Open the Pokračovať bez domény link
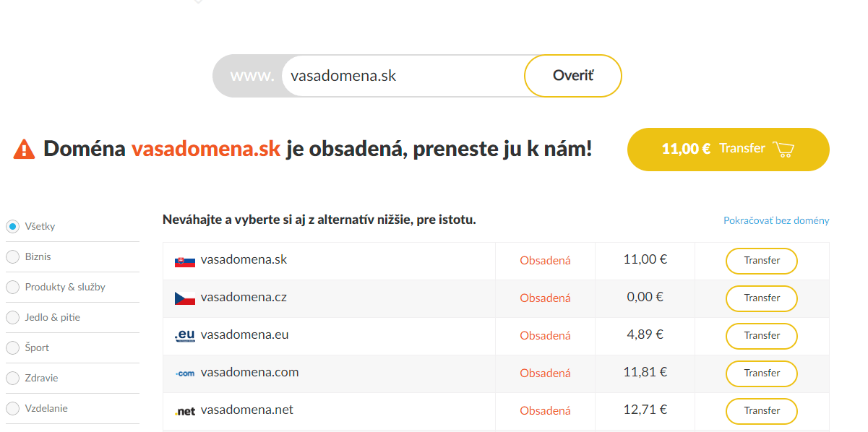 (x=776, y=220)
